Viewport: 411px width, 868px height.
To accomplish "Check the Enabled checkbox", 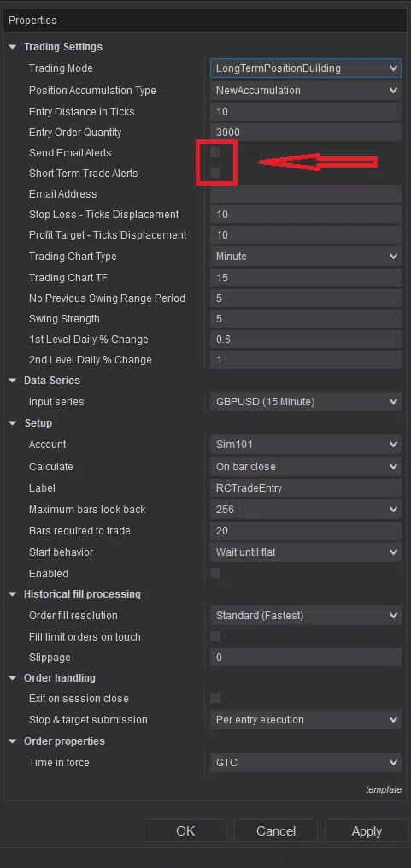I will click(215, 573).
